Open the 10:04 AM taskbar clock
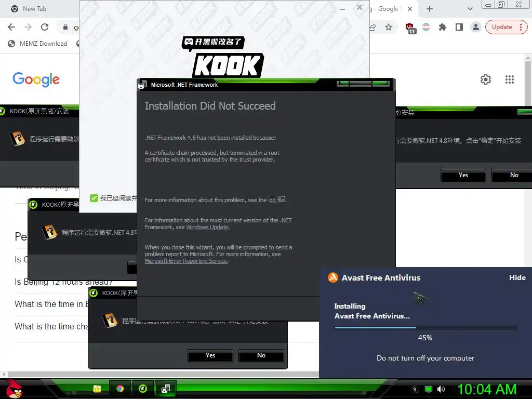 (487, 389)
